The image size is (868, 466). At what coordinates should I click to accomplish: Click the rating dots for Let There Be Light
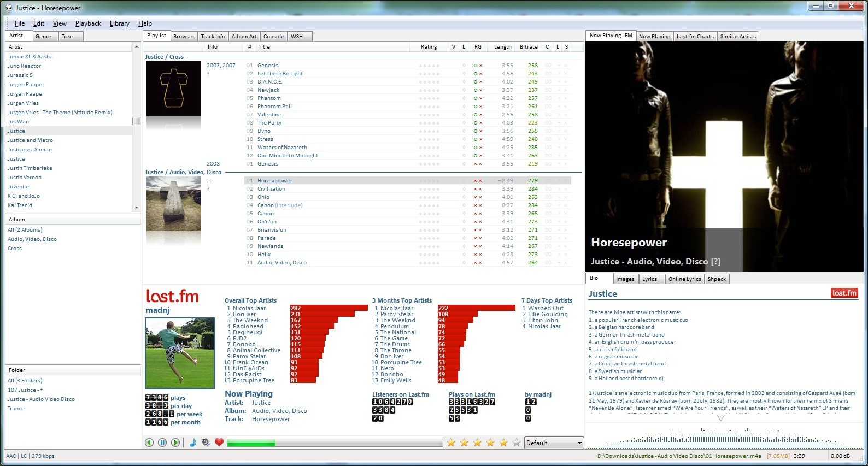429,74
